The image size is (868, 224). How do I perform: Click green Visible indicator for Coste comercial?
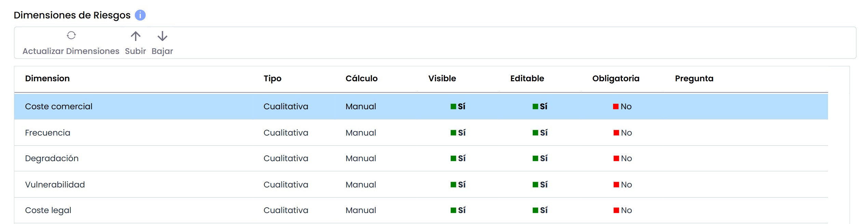453,107
